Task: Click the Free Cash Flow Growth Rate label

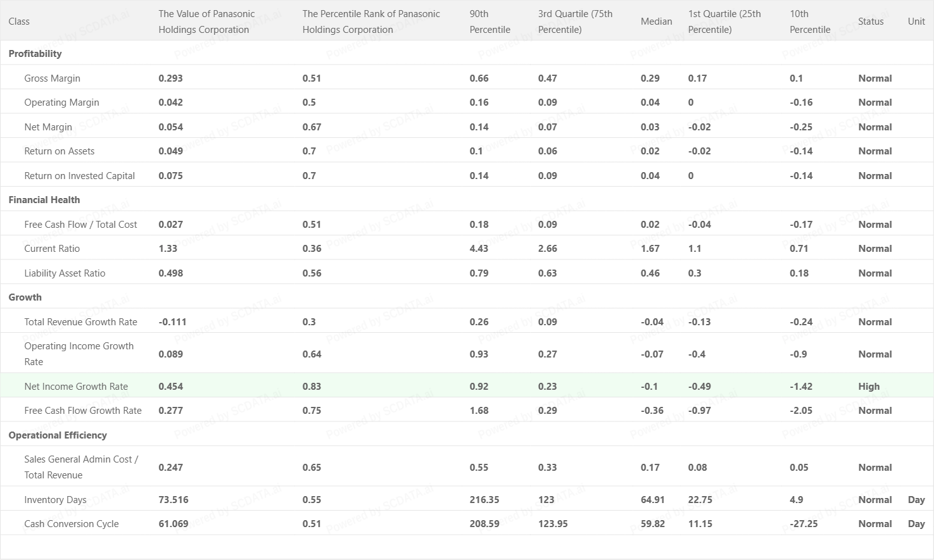Action: click(x=83, y=411)
